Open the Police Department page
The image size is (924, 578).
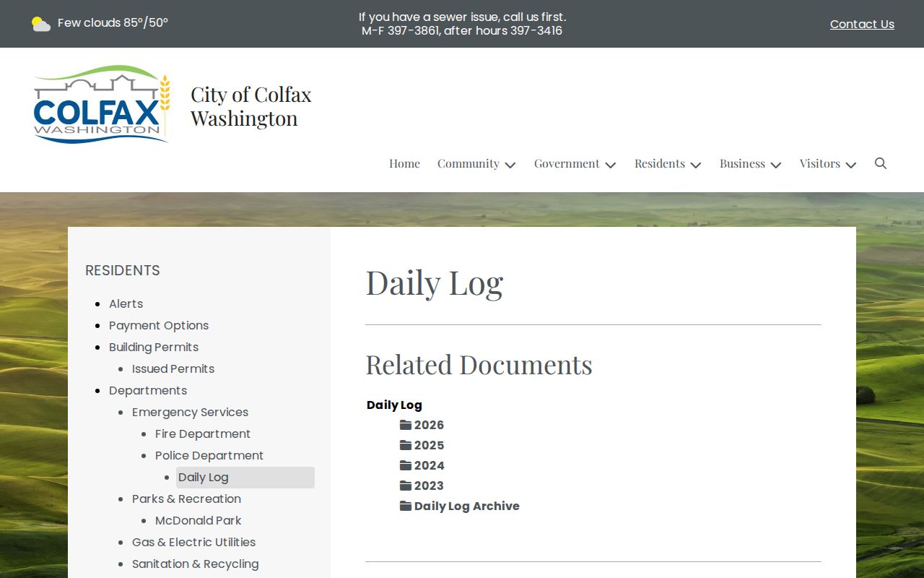point(209,455)
